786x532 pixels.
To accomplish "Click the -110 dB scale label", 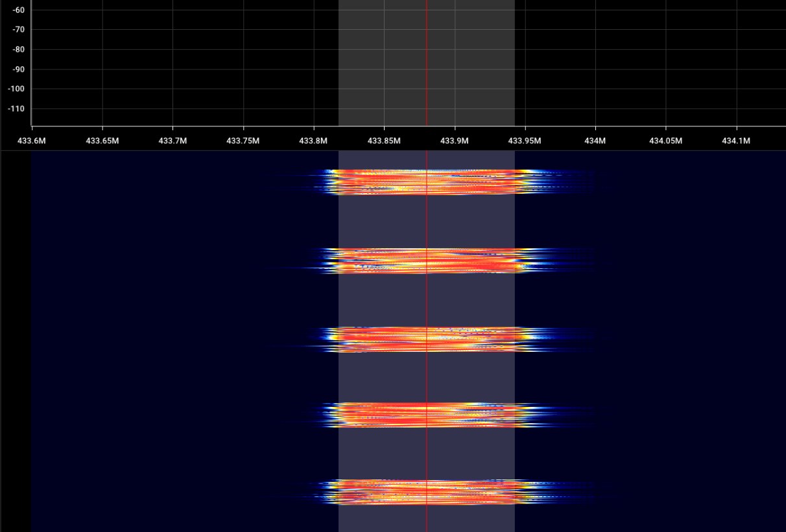I will [x=16, y=108].
